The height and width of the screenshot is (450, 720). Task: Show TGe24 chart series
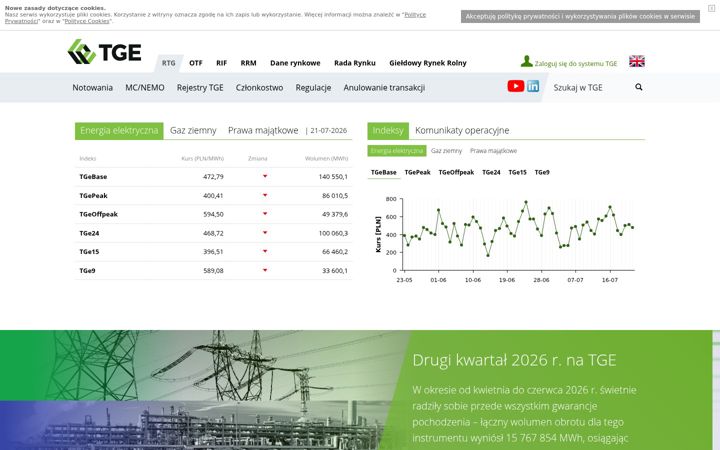click(491, 172)
